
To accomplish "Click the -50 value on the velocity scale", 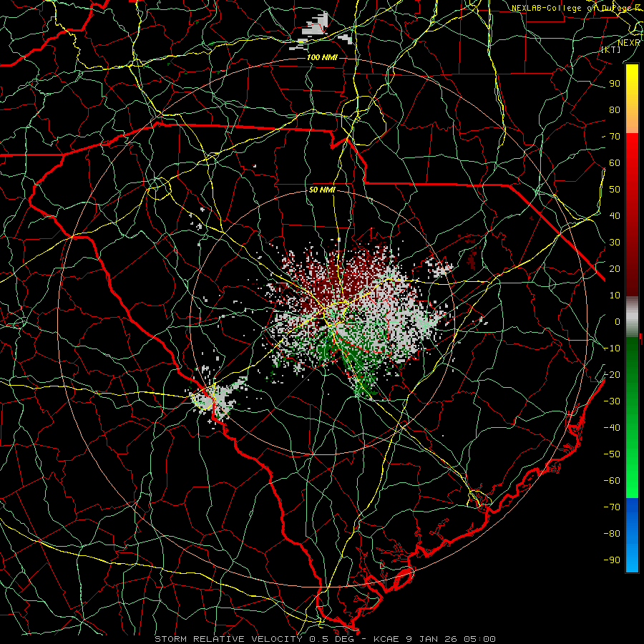I will coord(612,454).
